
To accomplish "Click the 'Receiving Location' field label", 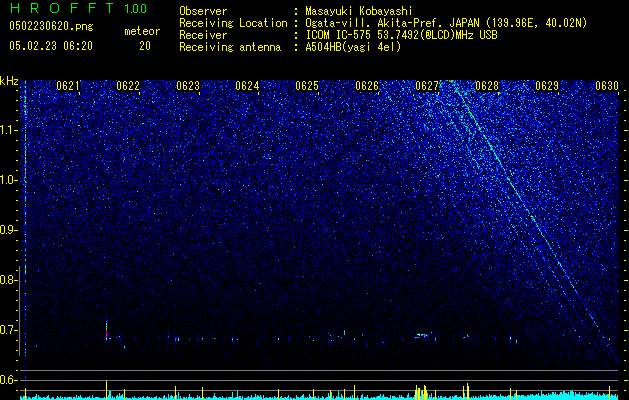I will (x=233, y=23).
